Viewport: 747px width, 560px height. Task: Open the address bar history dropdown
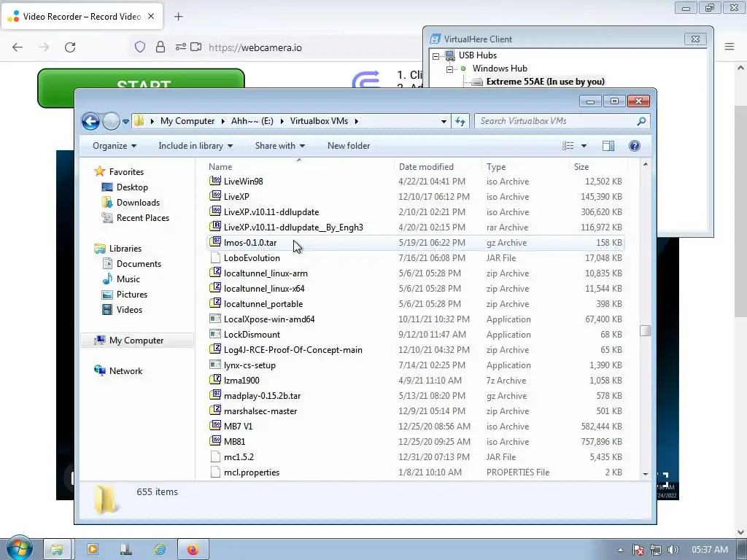tap(444, 122)
